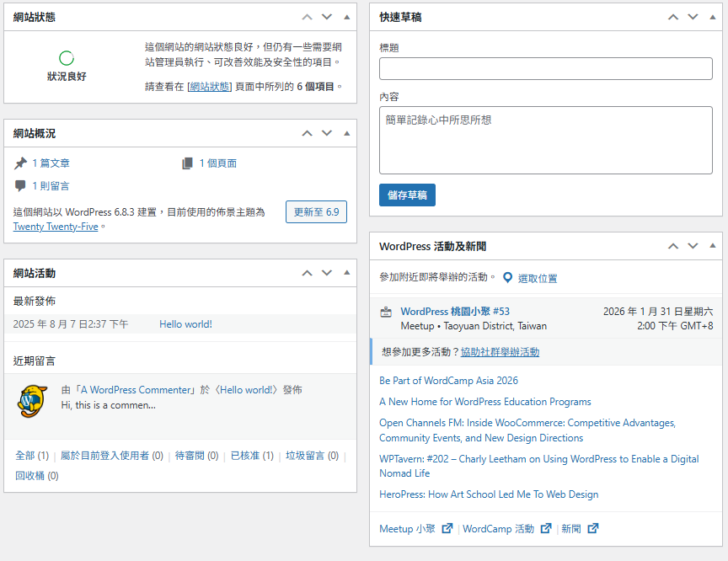
Task: Click the location pin icon for 選取位置
Action: click(507, 277)
